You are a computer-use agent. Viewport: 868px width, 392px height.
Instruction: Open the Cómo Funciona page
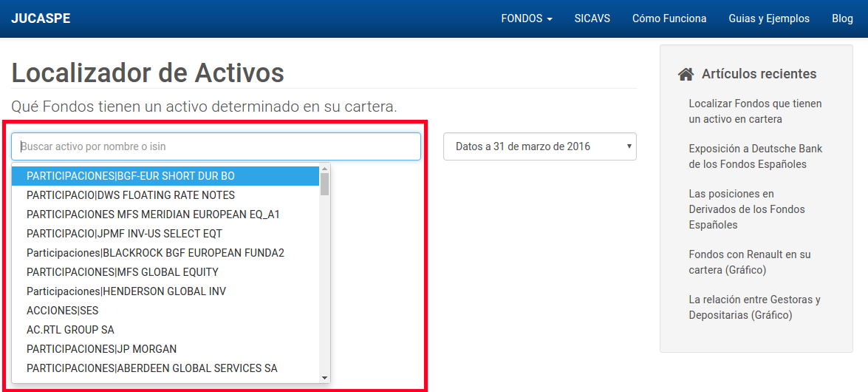pyautogui.click(x=669, y=18)
